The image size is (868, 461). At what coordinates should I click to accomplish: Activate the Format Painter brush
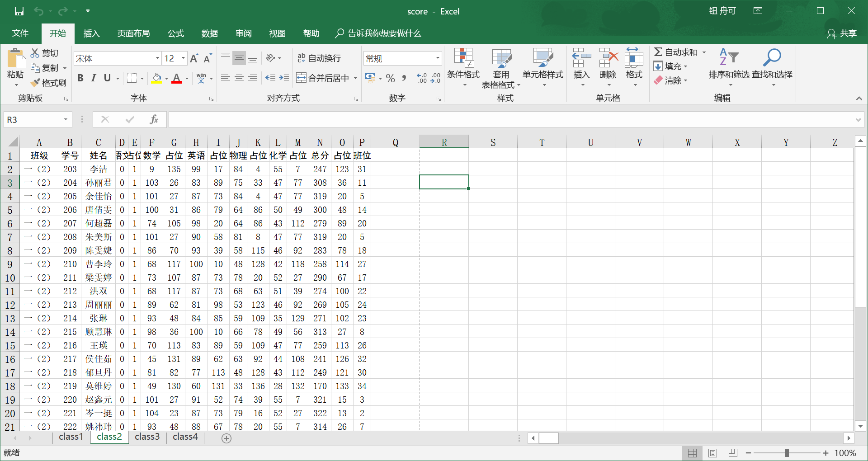point(35,83)
